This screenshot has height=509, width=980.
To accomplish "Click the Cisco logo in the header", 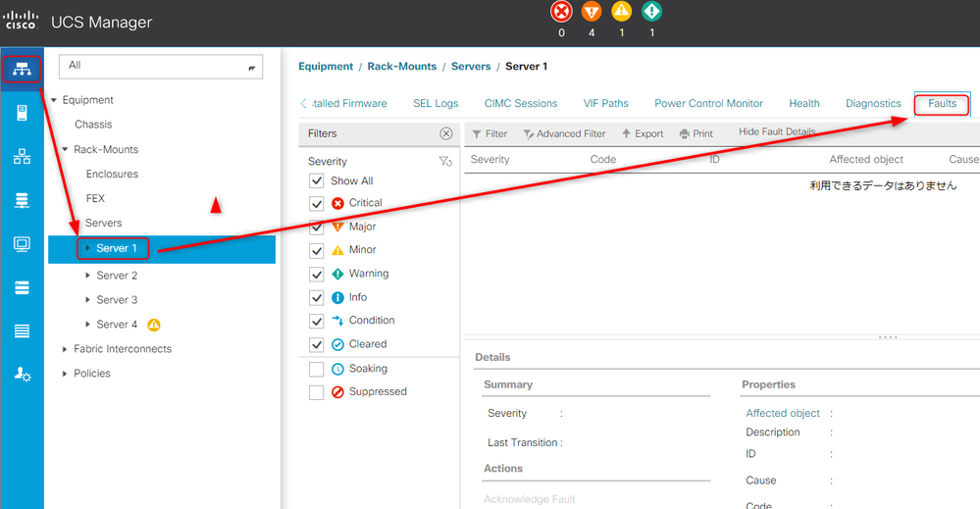I will pyautogui.click(x=21, y=20).
